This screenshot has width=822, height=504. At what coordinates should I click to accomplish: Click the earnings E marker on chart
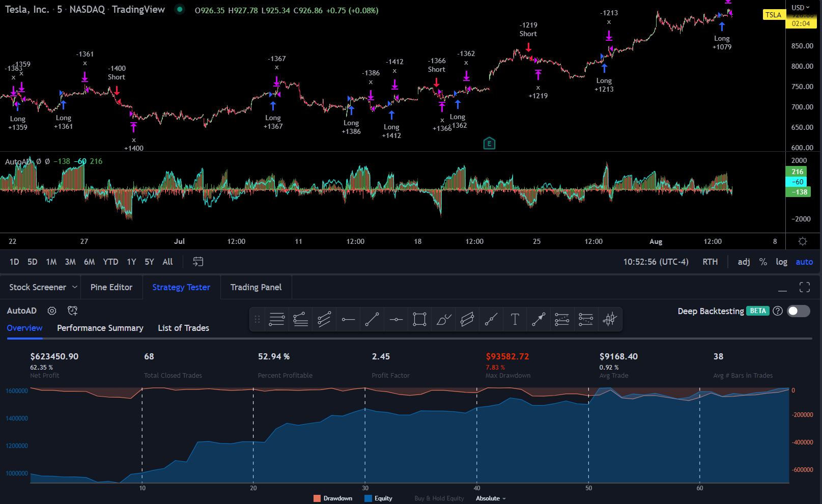coord(489,144)
